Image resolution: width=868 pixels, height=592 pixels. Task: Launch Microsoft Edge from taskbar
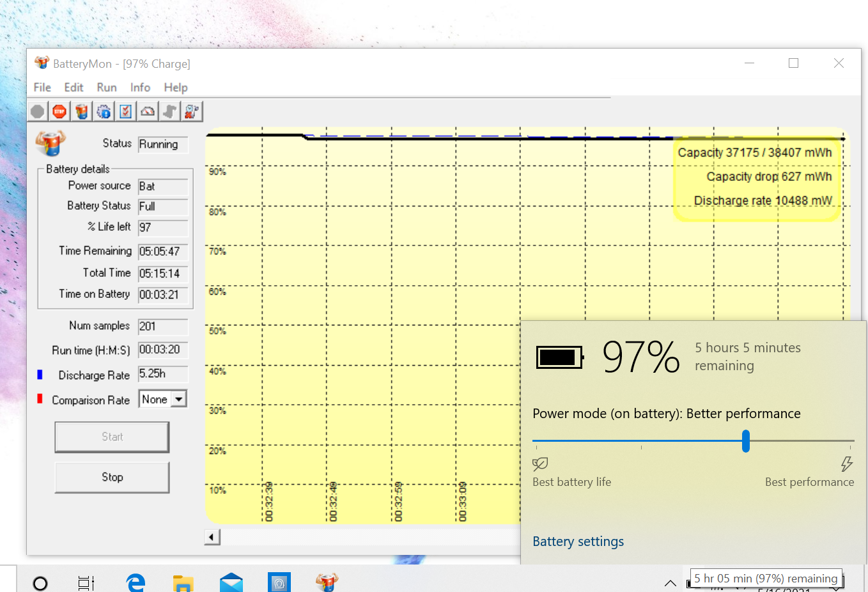coord(136,582)
